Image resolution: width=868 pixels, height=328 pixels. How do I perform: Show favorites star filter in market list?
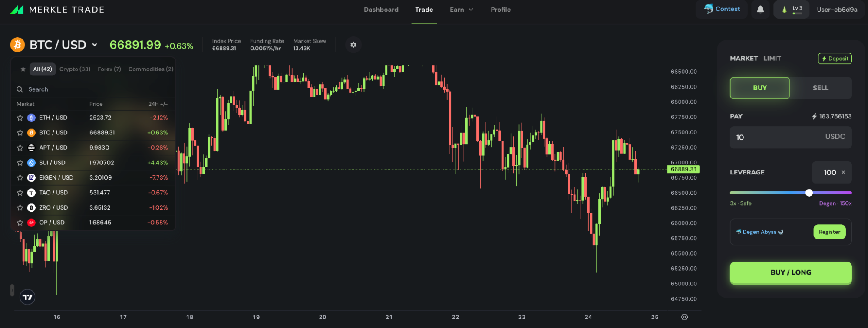point(23,69)
